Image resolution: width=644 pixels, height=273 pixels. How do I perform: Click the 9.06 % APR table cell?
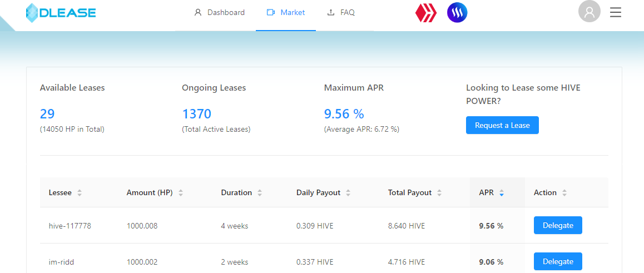click(x=491, y=261)
